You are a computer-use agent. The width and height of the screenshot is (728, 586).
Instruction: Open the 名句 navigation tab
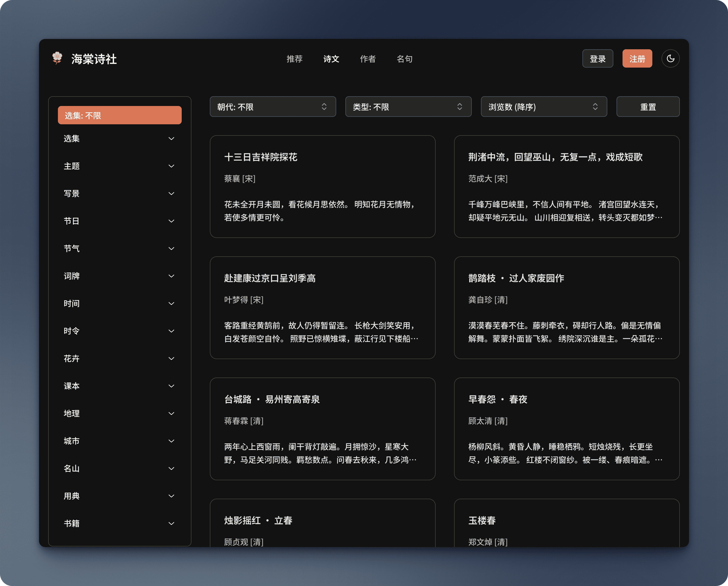click(404, 59)
